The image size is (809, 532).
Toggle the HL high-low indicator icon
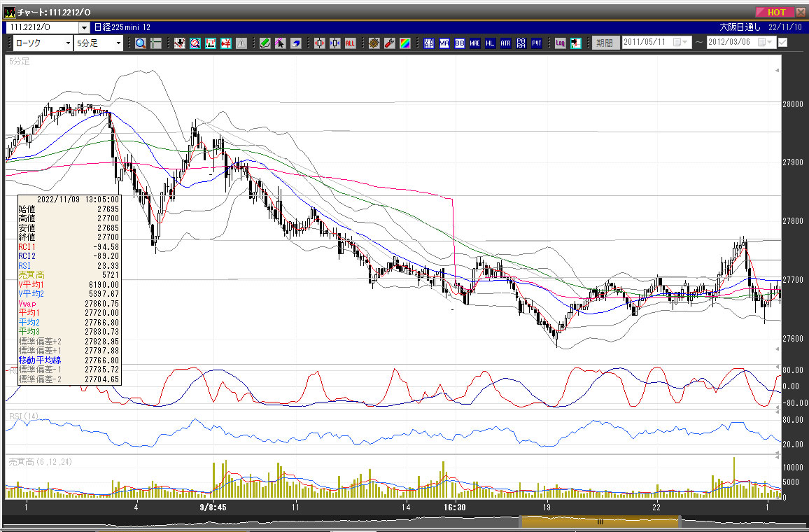click(490, 43)
